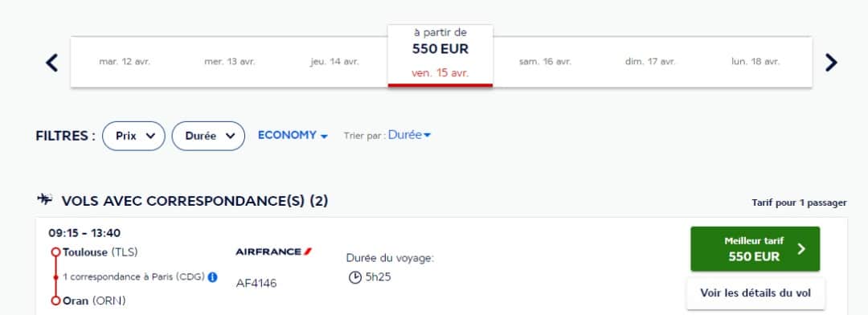The height and width of the screenshot is (315, 868).
Task: Go to previous dates with left arrow
Action: pyautogui.click(x=51, y=63)
